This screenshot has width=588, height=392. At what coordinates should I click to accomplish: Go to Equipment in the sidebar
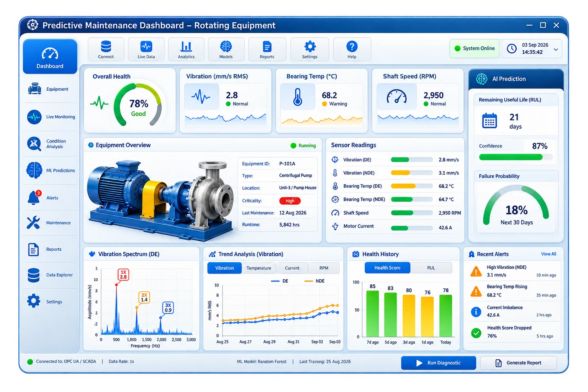[x=50, y=89]
